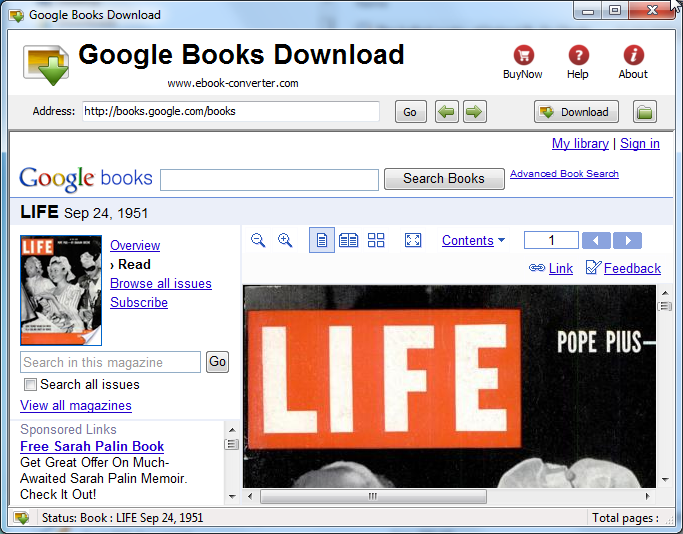Maximize the Google Books Download window

[x=615, y=10]
